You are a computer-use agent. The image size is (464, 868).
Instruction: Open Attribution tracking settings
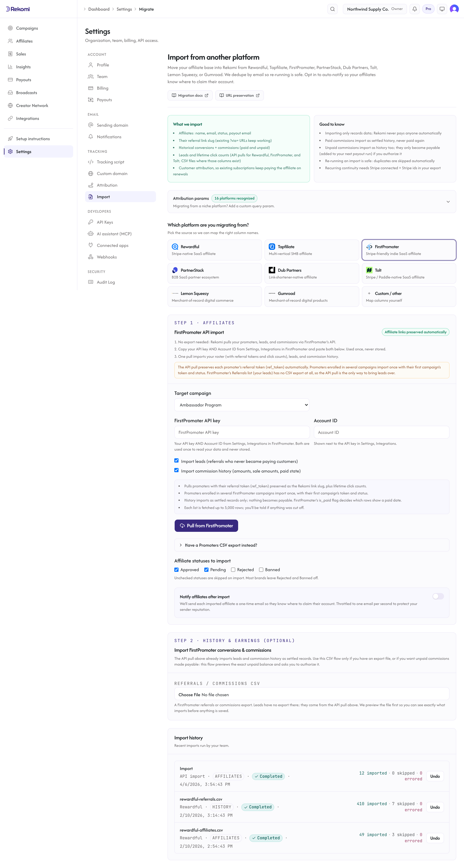pyautogui.click(x=120, y=185)
